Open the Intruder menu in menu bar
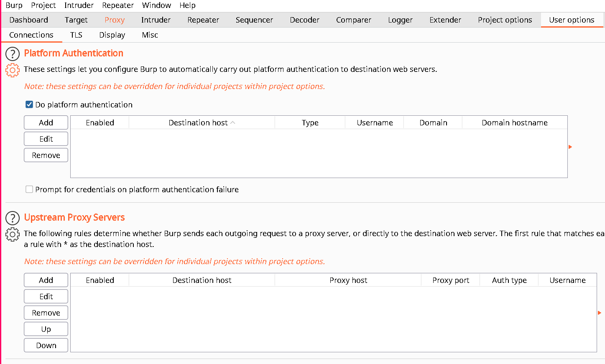Viewport: 605px width, 364px height. tap(79, 5)
